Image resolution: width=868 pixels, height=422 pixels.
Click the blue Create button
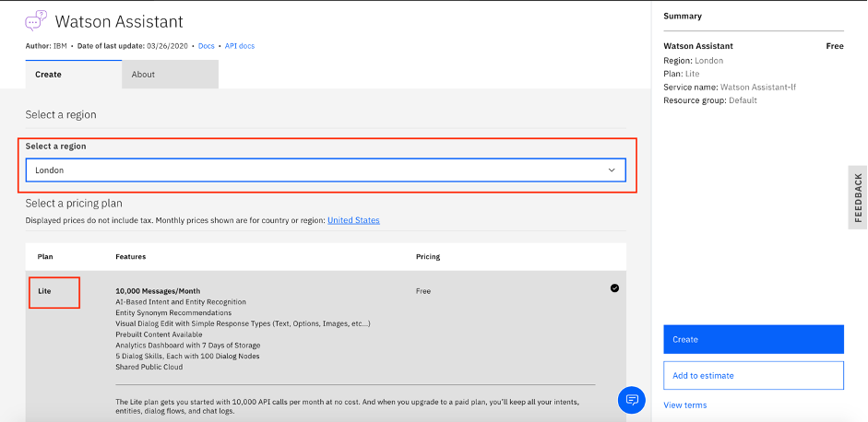tap(754, 339)
